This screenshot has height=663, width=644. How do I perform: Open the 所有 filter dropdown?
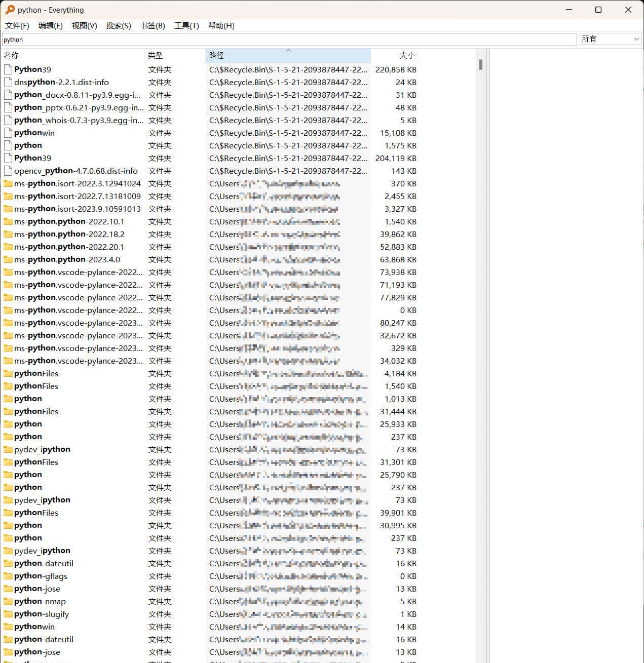[610, 39]
